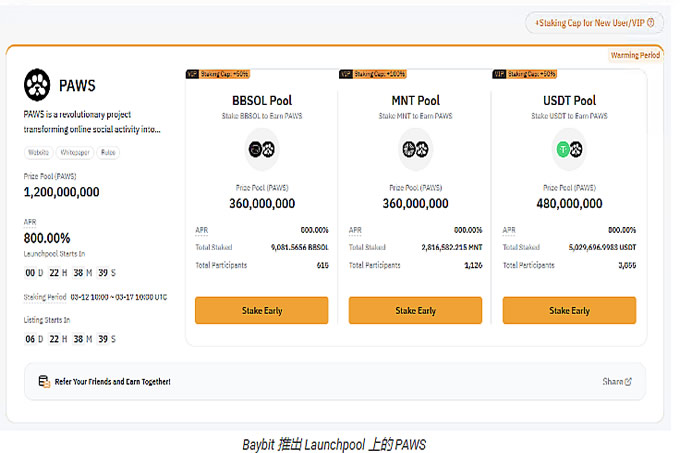Click the APR label in BBSOL Pool
The image size is (680, 453).
(x=202, y=230)
